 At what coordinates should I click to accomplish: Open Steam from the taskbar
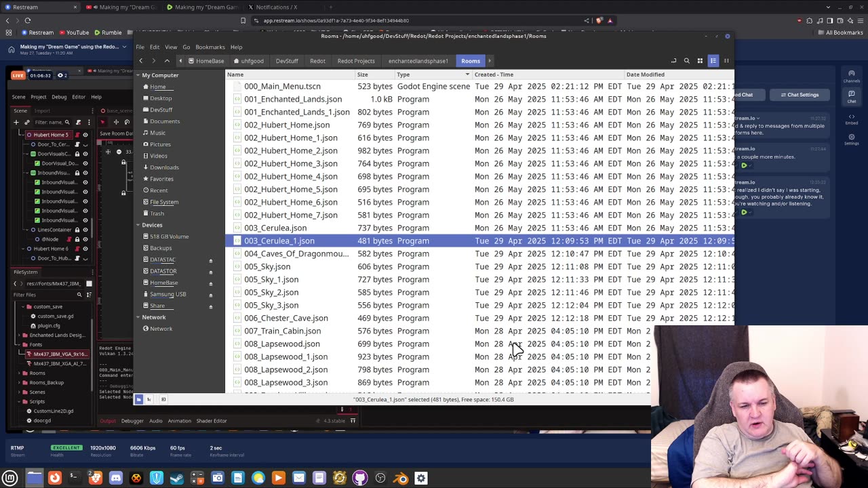[x=177, y=478]
